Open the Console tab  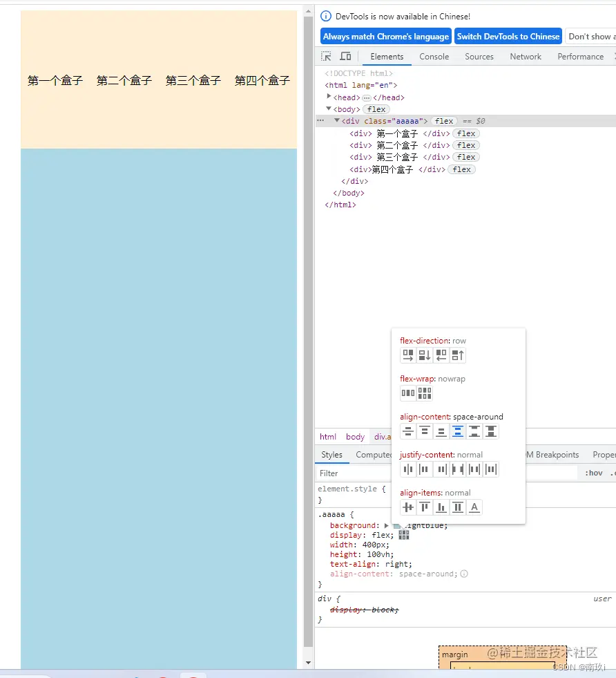(x=434, y=57)
